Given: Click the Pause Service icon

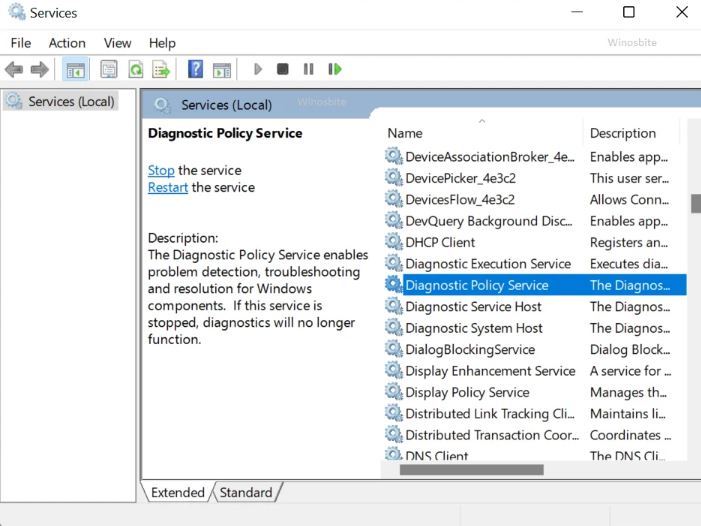Looking at the screenshot, I should (x=308, y=69).
